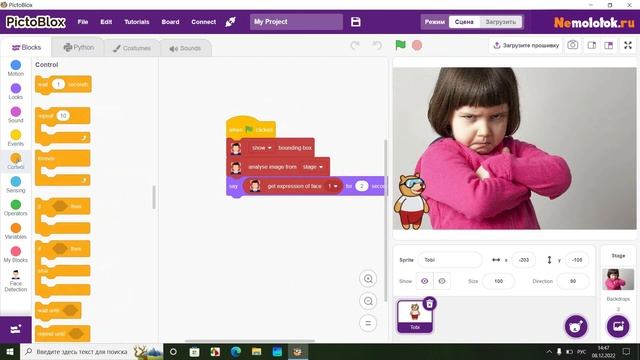Select the Events block category
640x360 pixels.
16,138
